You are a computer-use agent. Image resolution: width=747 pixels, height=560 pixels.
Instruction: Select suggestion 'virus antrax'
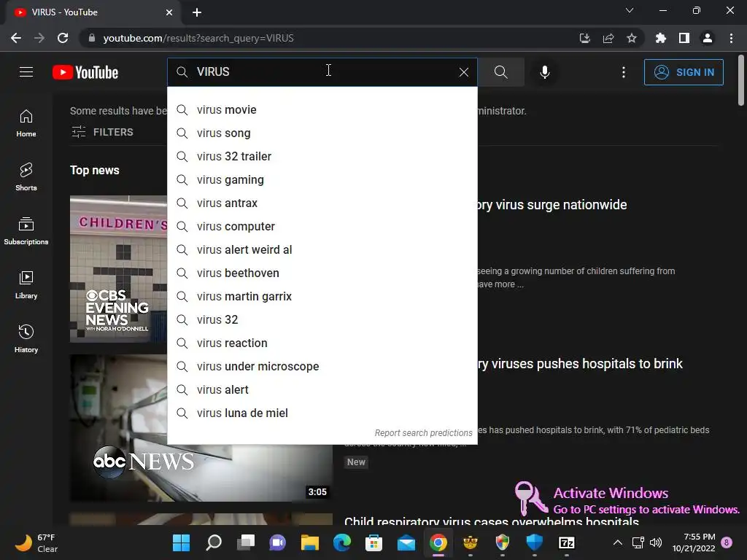(322, 203)
